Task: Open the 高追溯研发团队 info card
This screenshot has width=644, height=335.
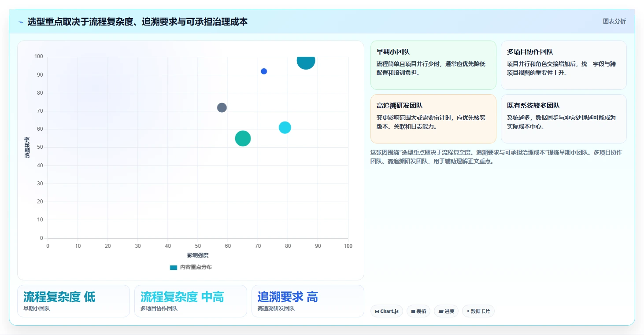Action: (x=433, y=119)
